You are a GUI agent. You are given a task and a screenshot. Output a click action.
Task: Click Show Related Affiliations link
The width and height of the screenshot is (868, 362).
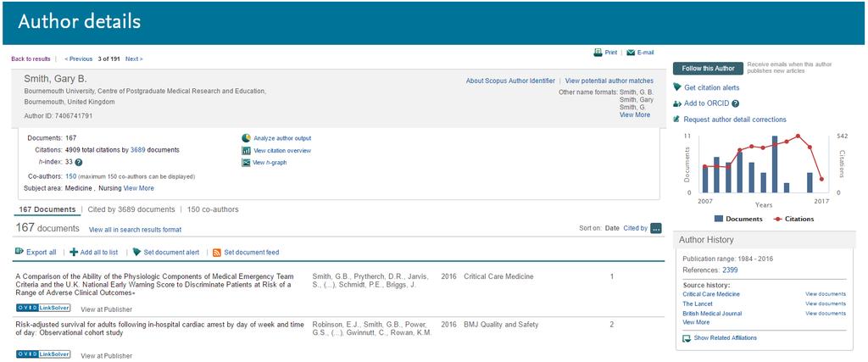[726, 337]
